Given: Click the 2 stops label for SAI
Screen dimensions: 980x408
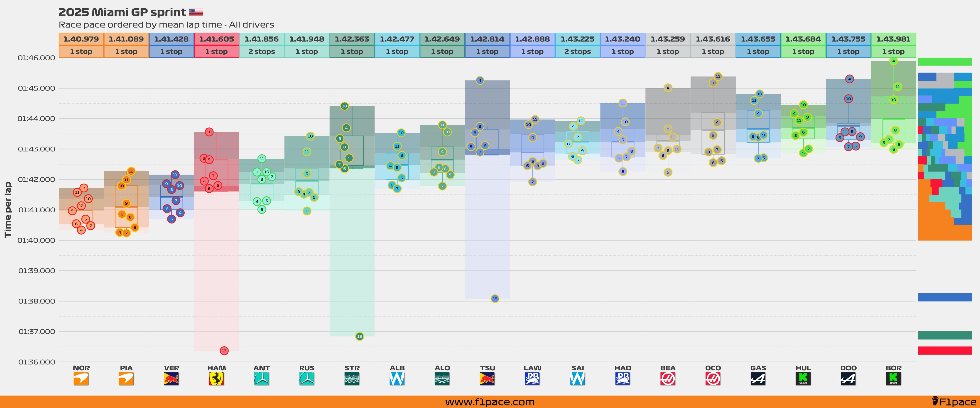Looking at the screenshot, I should [x=578, y=52].
